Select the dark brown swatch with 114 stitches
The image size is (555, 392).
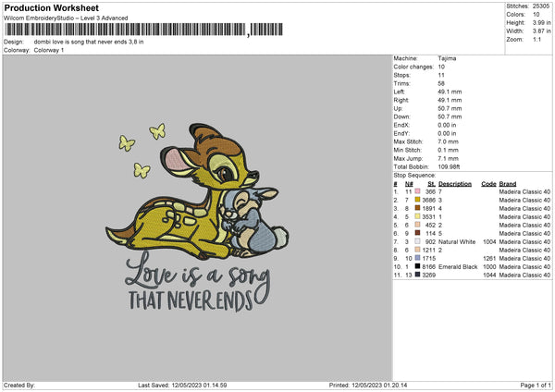coord(417,233)
